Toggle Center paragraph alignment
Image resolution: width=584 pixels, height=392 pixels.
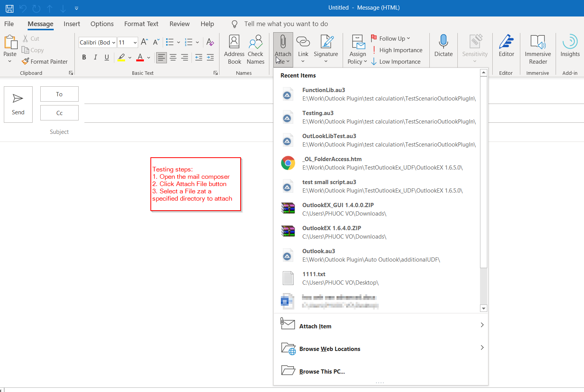[x=173, y=58]
